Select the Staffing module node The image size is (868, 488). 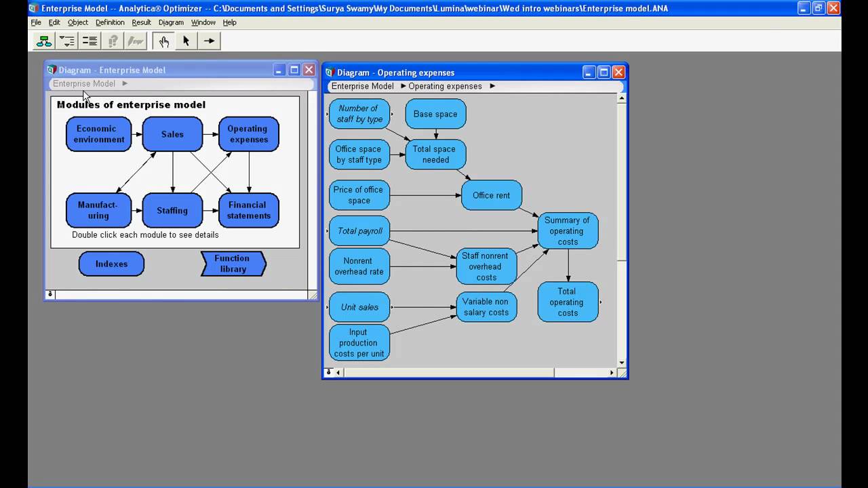(x=172, y=210)
